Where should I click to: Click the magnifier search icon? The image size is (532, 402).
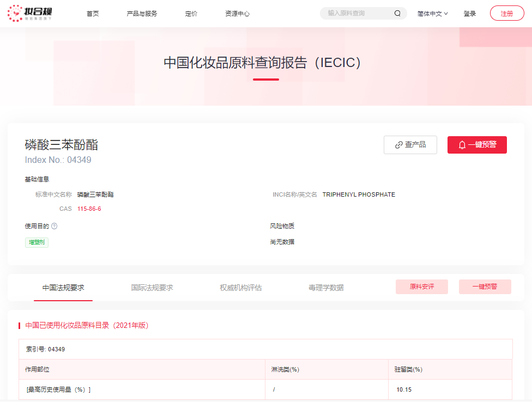coord(397,13)
